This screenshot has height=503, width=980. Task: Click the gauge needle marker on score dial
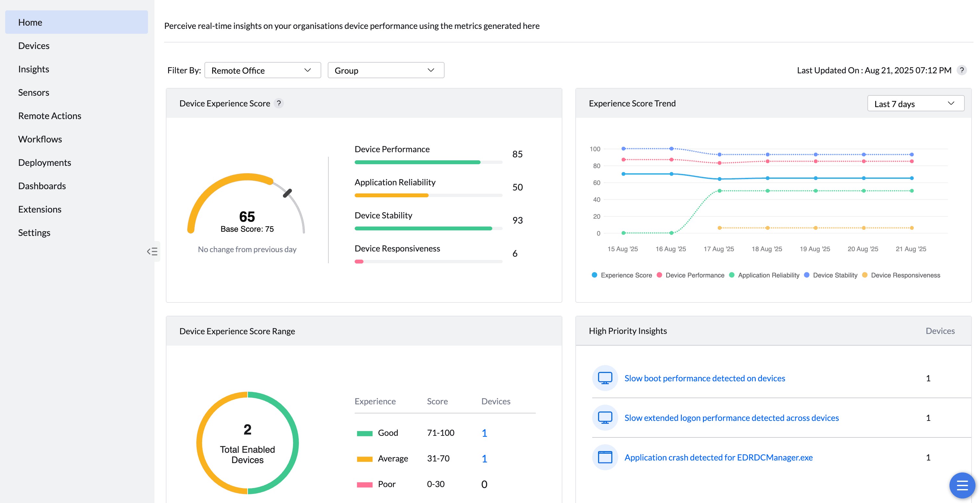click(287, 193)
